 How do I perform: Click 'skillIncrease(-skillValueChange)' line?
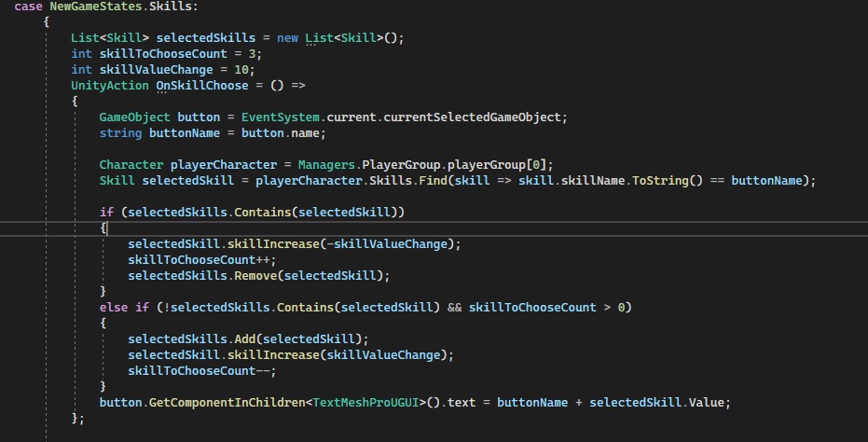point(295,244)
